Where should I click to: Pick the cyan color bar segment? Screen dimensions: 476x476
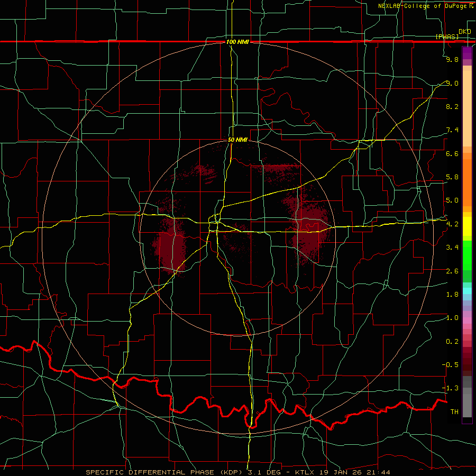click(x=467, y=291)
